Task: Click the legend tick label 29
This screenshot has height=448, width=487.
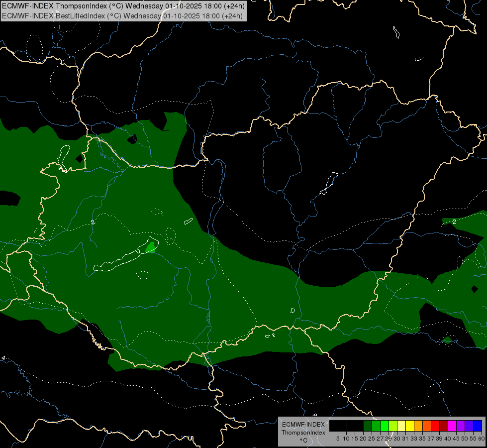Action: [389, 439]
